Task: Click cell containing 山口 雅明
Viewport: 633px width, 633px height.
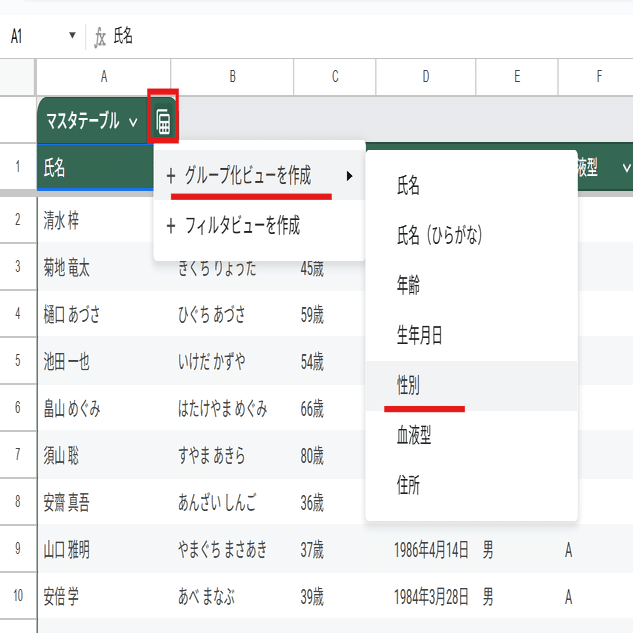Action: tap(104, 549)
